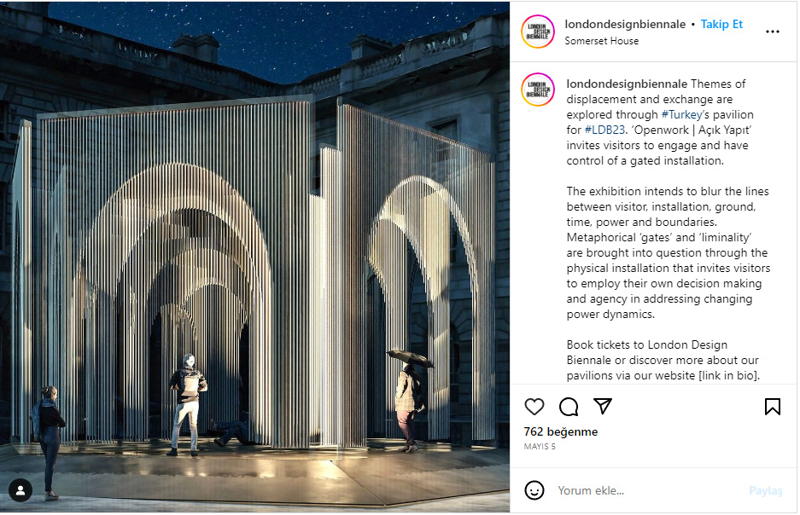Image resolution: width=800 pixels, height=515 pixels.
Task: Focus the Yorum ekle comment field
Action: coord(648,491)
